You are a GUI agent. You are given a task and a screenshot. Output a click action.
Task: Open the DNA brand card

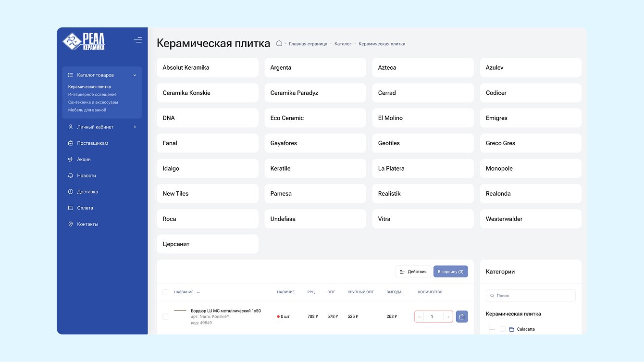tap(208, 118)
